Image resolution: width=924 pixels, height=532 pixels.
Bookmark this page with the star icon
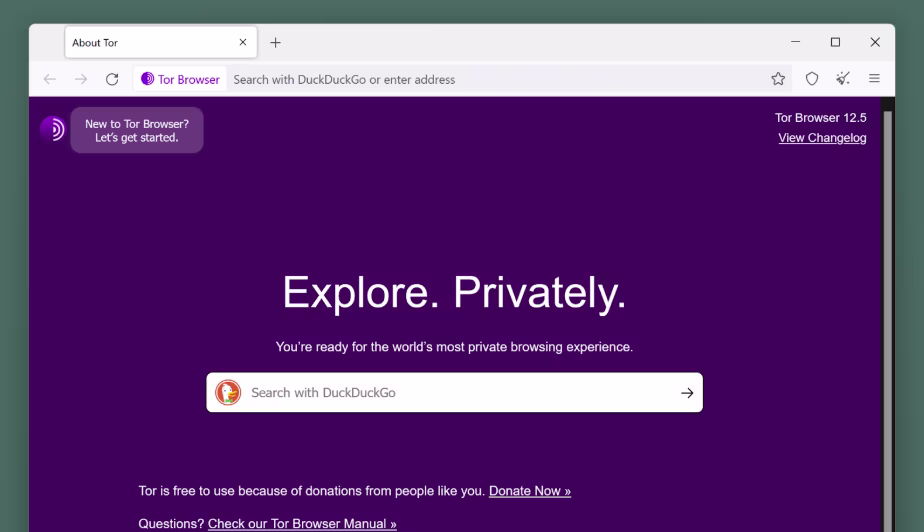click(x=778, y=79)
